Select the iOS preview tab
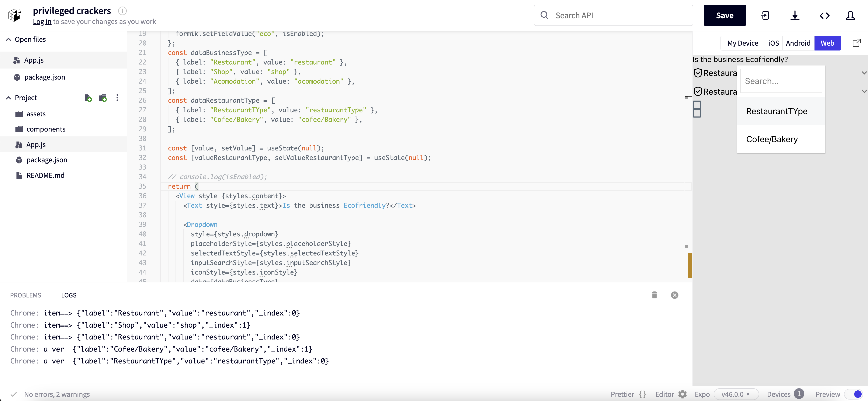 pos(773,43)
